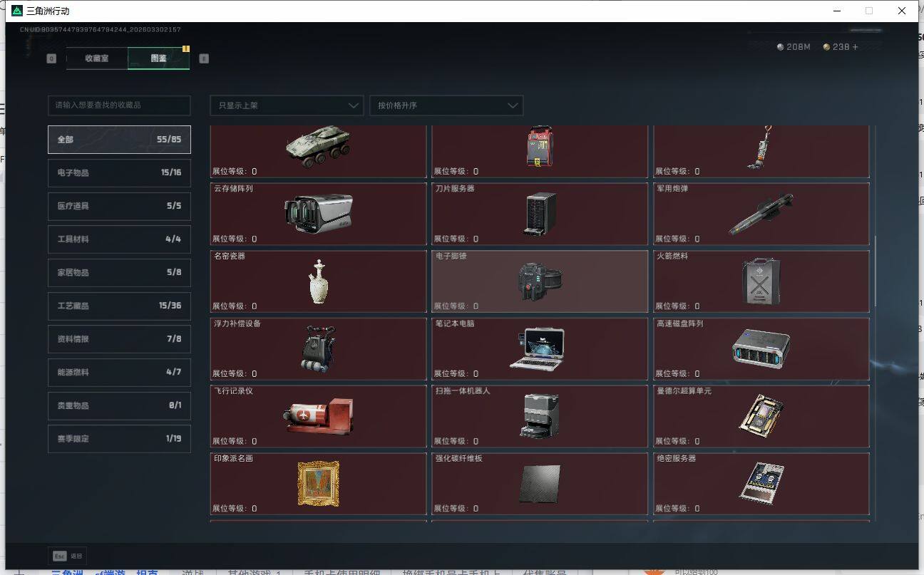This screenshot has height=575, width=924.
Task: Select the 云存储阵列 item image
Action: pos(318,214)
